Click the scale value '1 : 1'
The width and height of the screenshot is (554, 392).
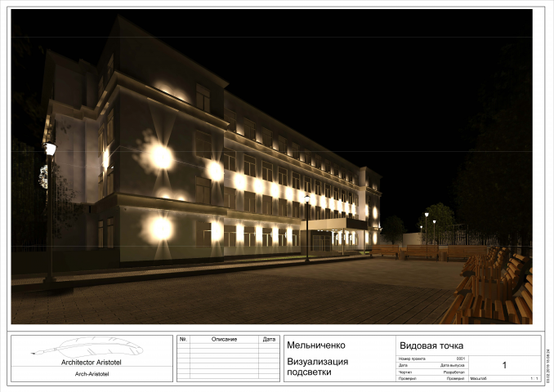[x=534, y=379]
